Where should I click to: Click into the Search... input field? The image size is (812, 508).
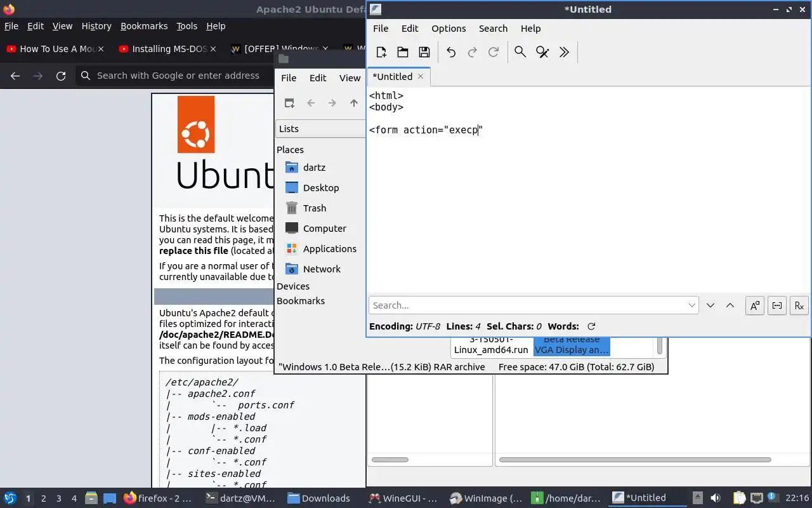[533, 305]
